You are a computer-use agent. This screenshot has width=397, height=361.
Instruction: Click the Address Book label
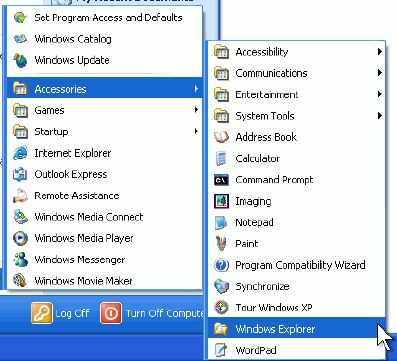(266, 137)
